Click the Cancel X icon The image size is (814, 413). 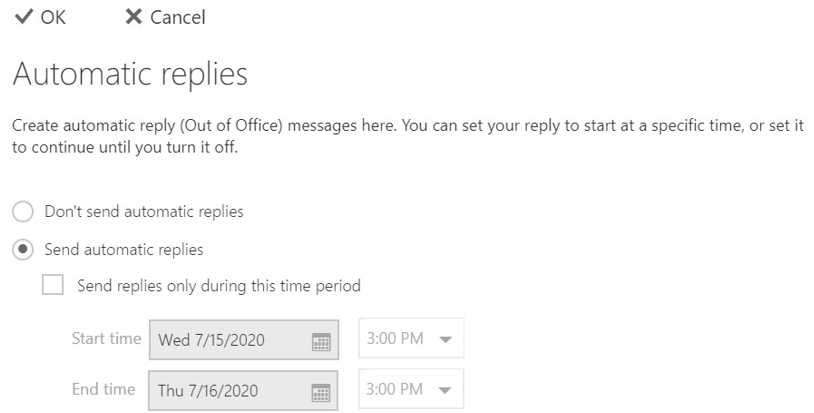click(x=134, y=17)
